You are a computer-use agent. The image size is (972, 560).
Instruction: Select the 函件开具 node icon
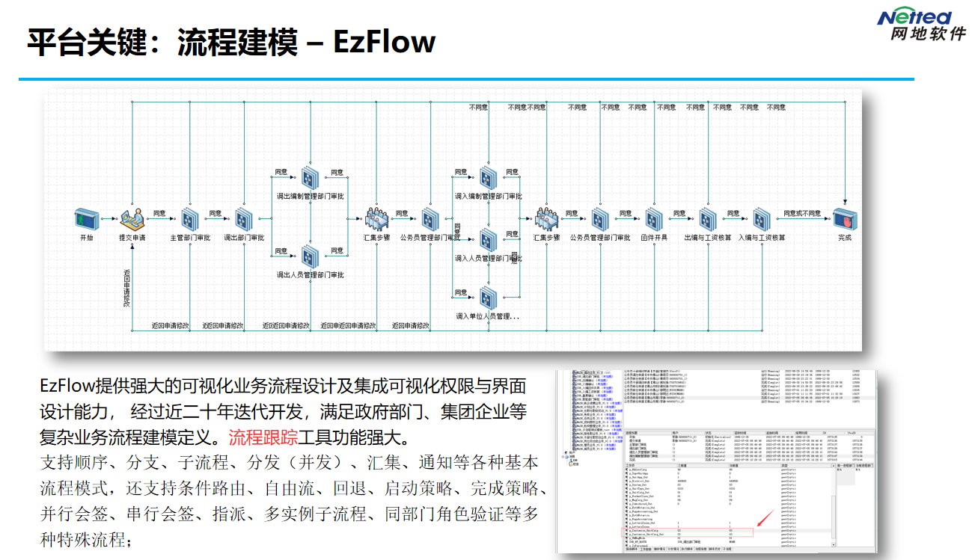pos(654,220)
